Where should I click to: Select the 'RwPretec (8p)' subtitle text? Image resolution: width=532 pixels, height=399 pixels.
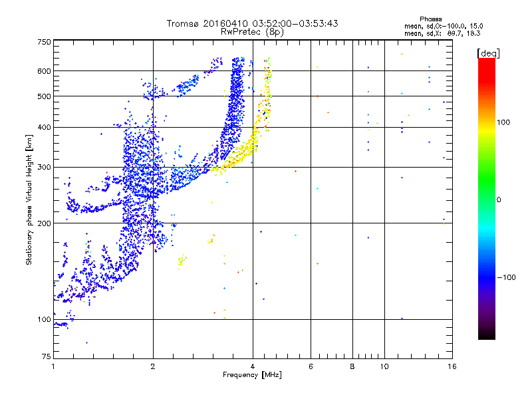click(x=252, y=32)
